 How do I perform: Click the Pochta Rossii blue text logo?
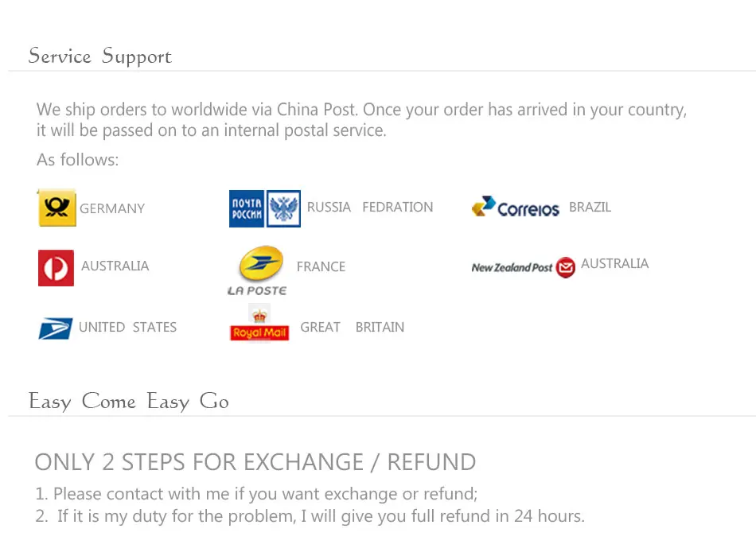click(x=247, y=208)
